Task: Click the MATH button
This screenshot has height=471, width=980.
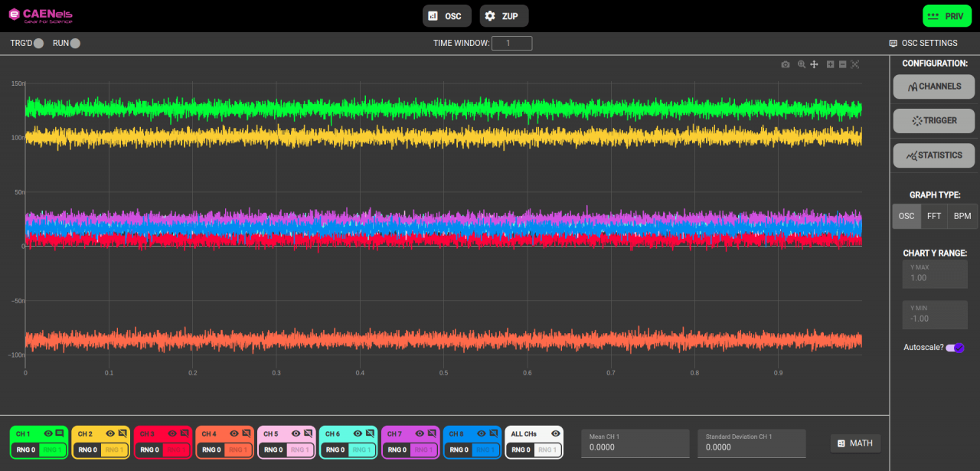Action: click(855, 443)
